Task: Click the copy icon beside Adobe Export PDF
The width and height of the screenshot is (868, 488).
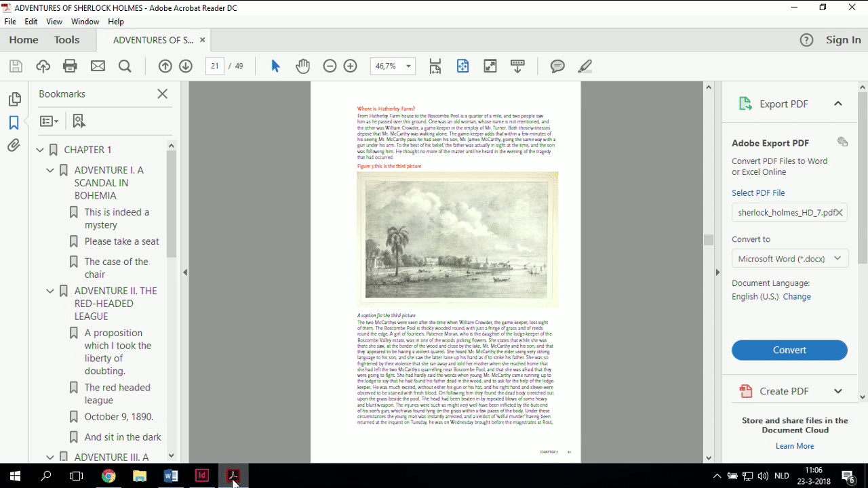Action: 842,142
